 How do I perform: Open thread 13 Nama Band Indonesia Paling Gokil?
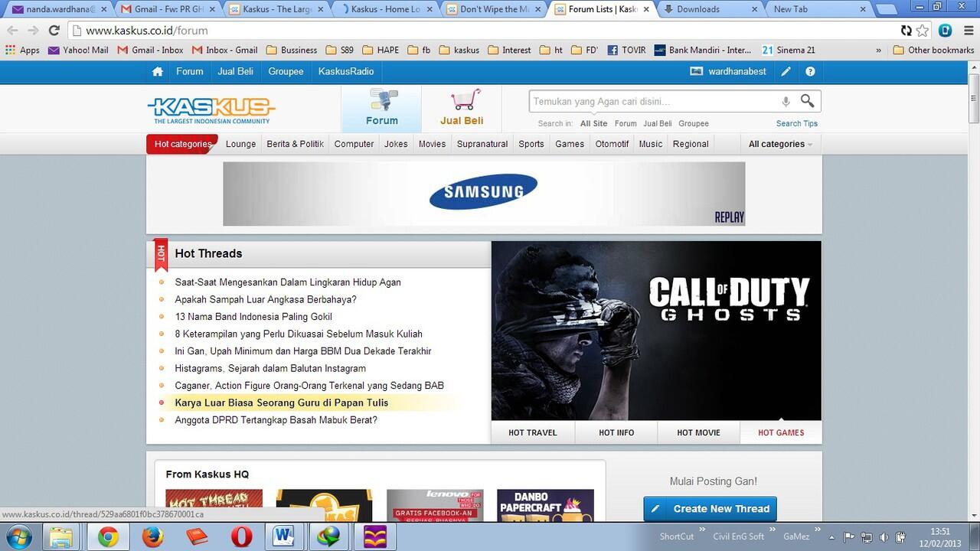coord(253,317)
